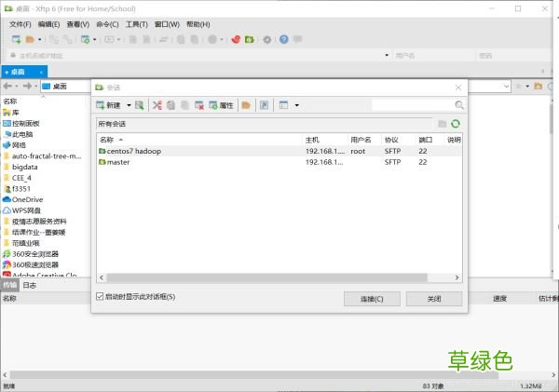Switch to the 日志 tab
This screenshot has width=559, height=392.
30,285
